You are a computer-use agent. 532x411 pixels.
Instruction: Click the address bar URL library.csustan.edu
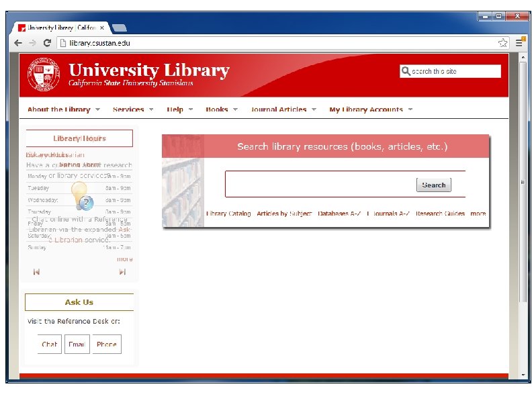99,43
